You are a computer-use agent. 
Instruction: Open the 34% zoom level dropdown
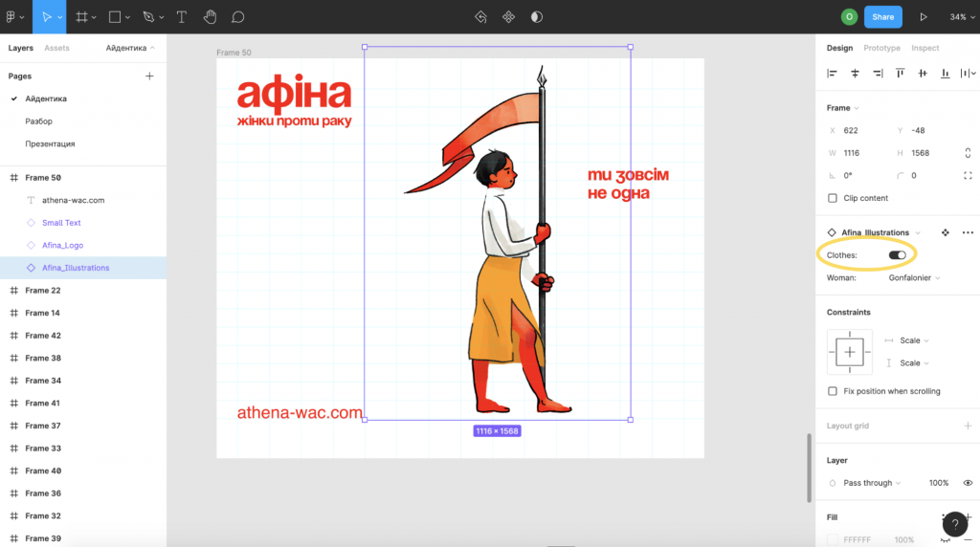(x=958, y=17)
